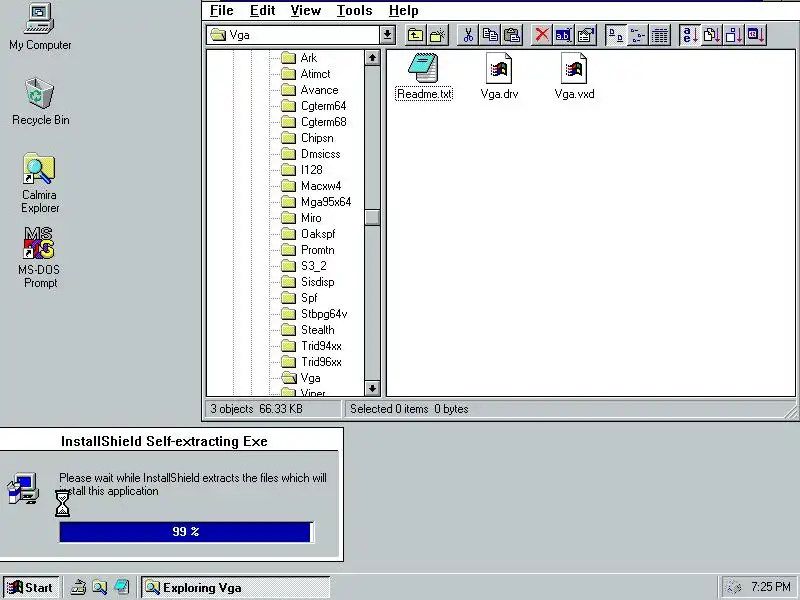The width and height of the screenshot is (800, 600).
Task: Click the notepad quick launch taskbar icon
Action: click(x=121, y=587)
